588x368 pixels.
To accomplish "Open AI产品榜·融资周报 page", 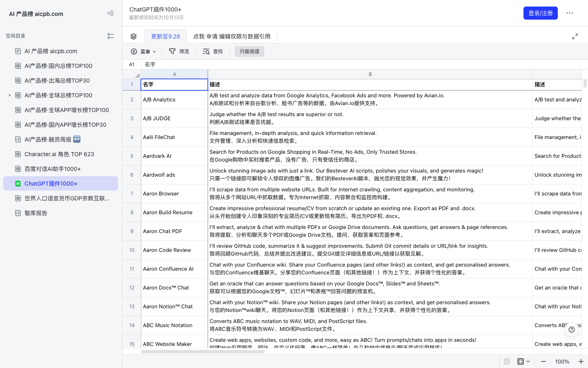I will (60, 139).
